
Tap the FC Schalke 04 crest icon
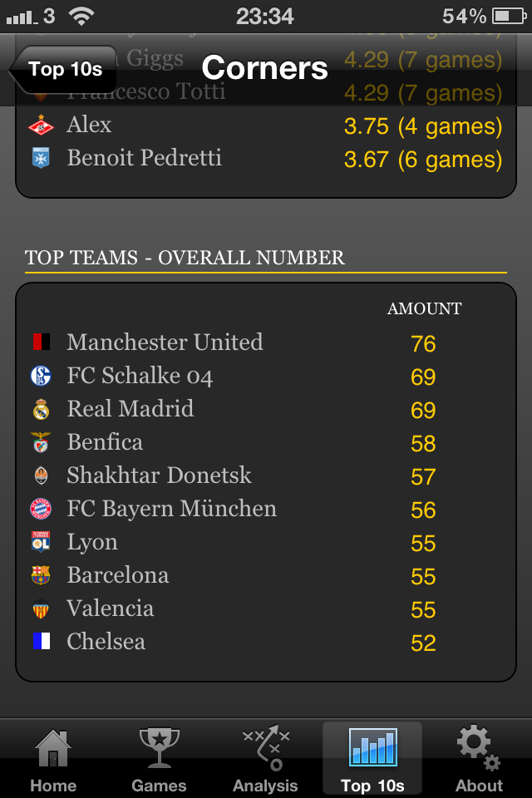(x=41, y=376)
